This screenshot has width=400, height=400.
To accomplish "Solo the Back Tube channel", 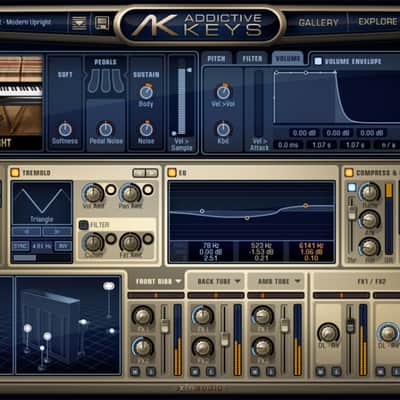I will (x=211, y=371).
